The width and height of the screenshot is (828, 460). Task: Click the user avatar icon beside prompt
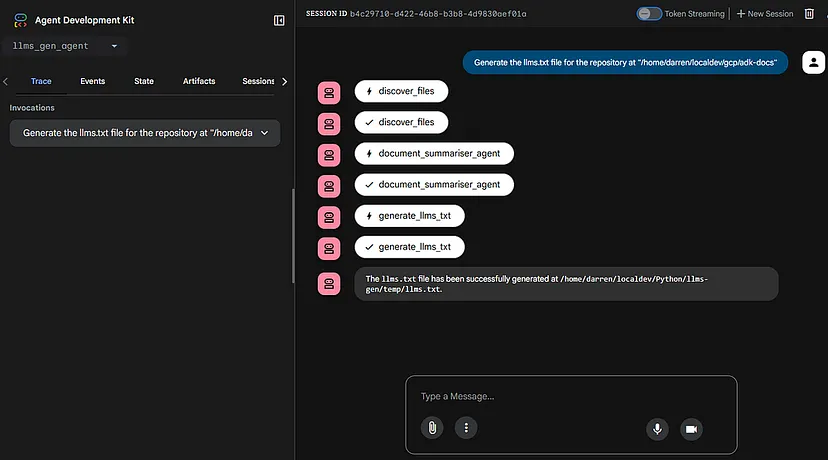tap(810, 62)
